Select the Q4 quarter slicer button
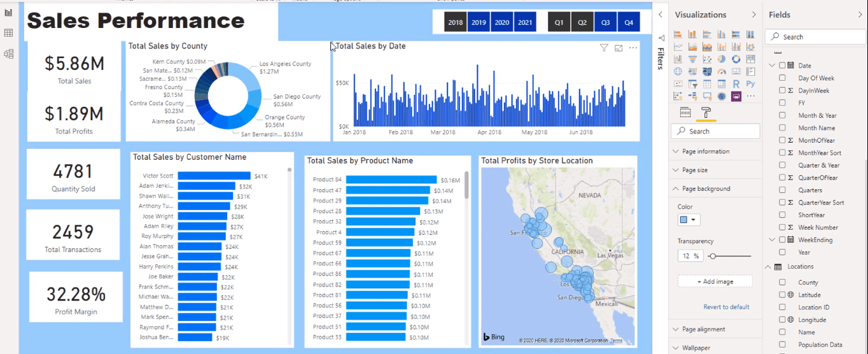The width and height of the screenshot is (868, 354). point(629,22)
